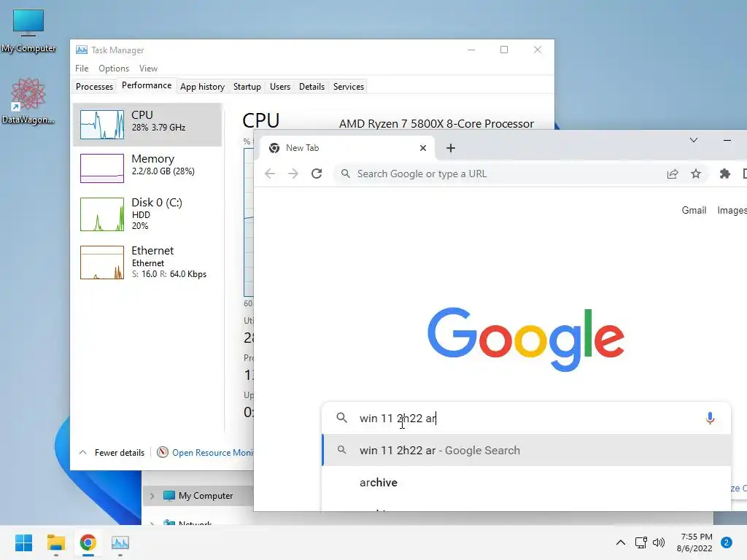The height and width of the screenshot is (560, 747).
Task: Select the Memory performance entry
Action: click(147, 168)
